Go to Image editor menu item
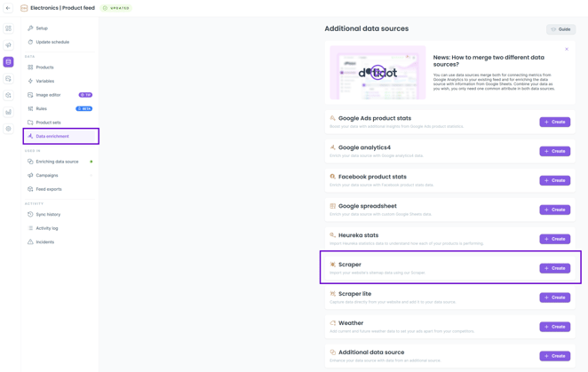Image resolution: width=588 pixels, height=372 pixels. 48,95
